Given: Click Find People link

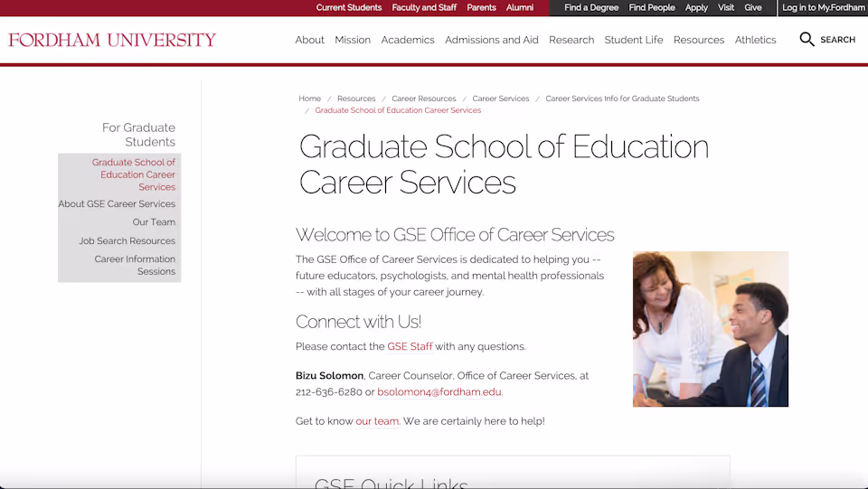Looking at the screenshot, I should [652, 8].
